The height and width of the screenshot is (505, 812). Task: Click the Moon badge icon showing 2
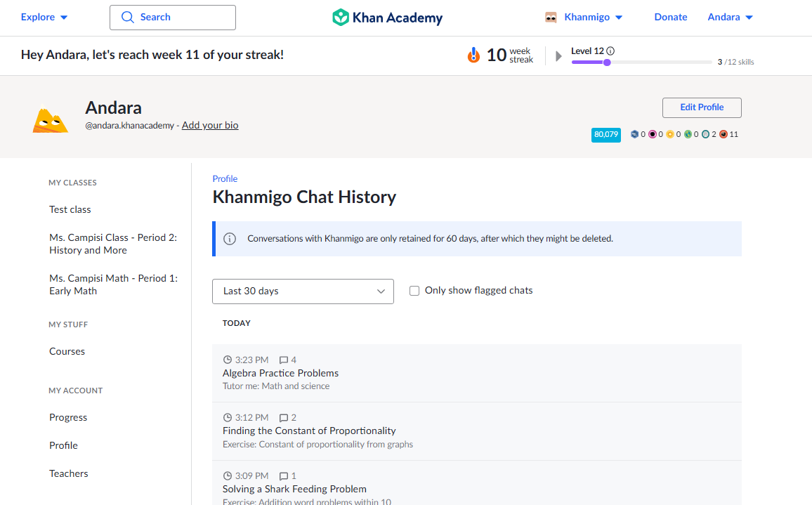[x=705, y=134]
